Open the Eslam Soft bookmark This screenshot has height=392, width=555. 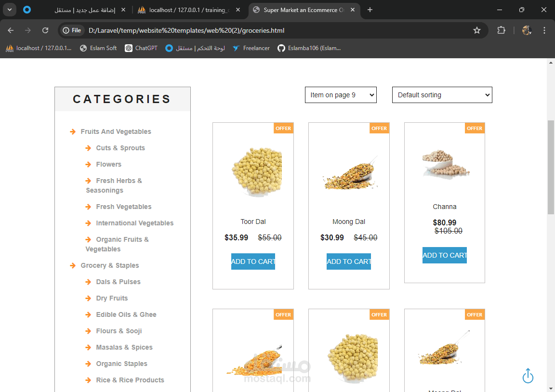point(98,48)
